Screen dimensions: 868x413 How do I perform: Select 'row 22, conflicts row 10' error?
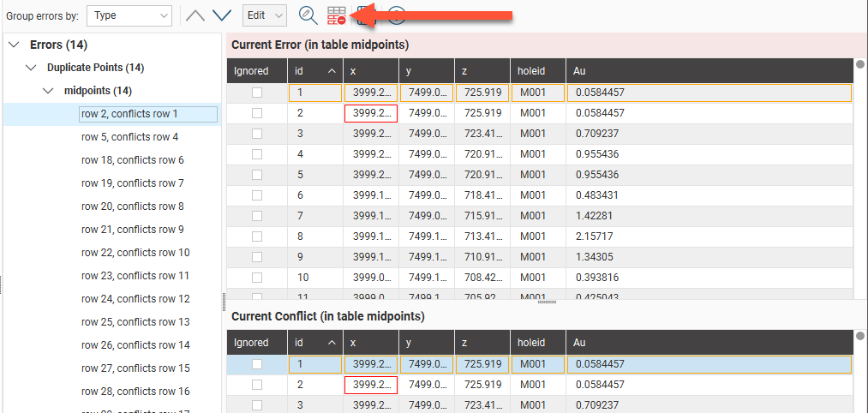click(x=135, y=253)
